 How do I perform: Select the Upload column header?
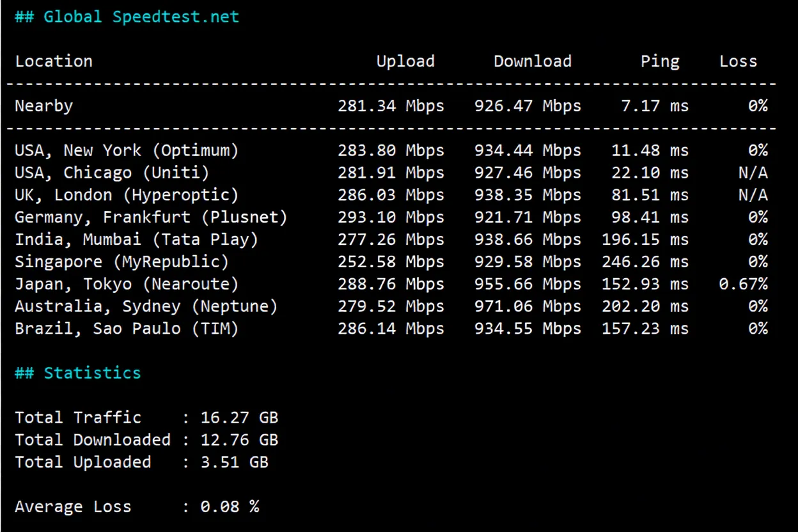click(405, 61)
